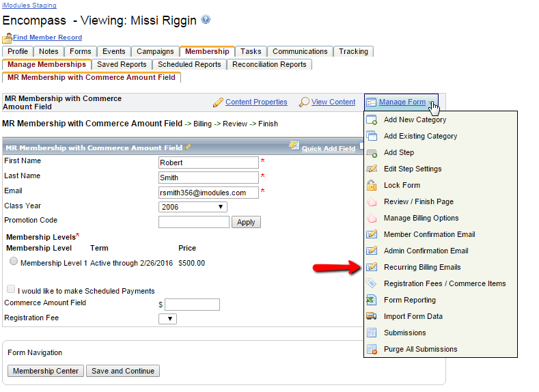Click the Purge All Submissions icon

372,349
